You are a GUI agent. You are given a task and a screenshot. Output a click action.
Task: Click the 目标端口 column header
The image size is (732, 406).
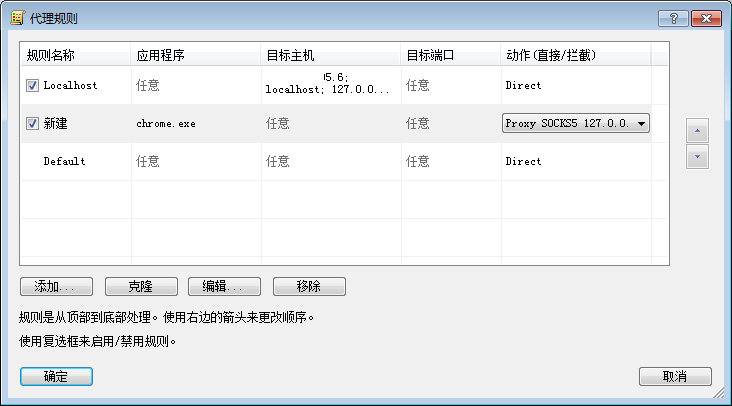click(x=450, y=55)
